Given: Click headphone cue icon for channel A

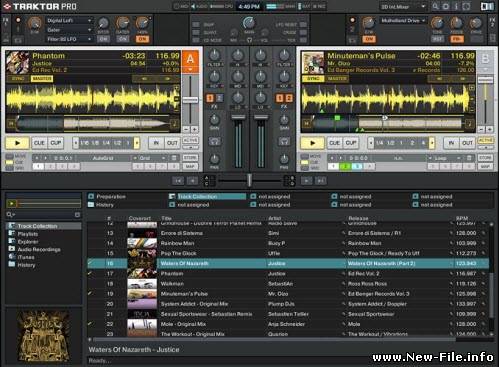Looking at the screenshot, I should point(214,141).
